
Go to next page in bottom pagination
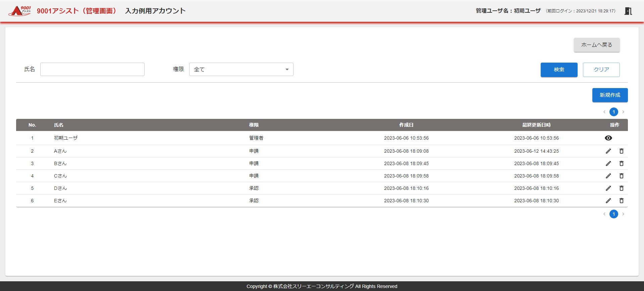point(623,214)
